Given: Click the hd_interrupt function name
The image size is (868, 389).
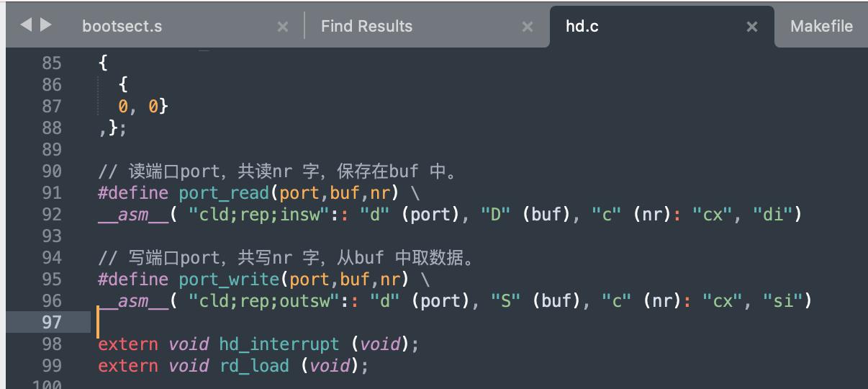Looking at the screenshot, I should click(x=279, y=344).
